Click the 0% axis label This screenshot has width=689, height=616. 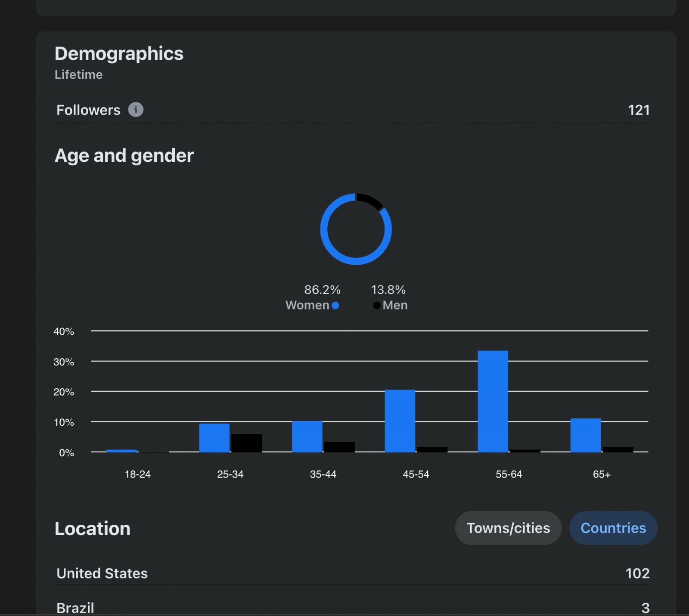click(x=67, y=453)
